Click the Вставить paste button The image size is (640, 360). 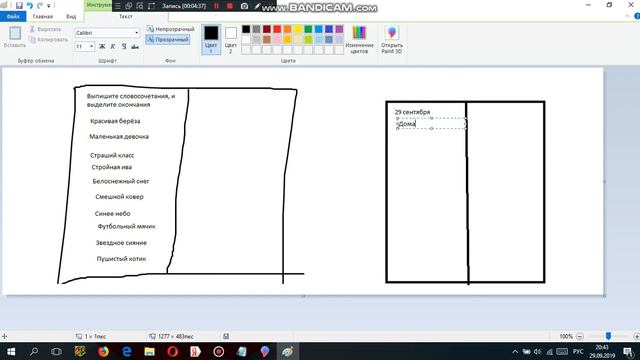[x=15, y=37]
